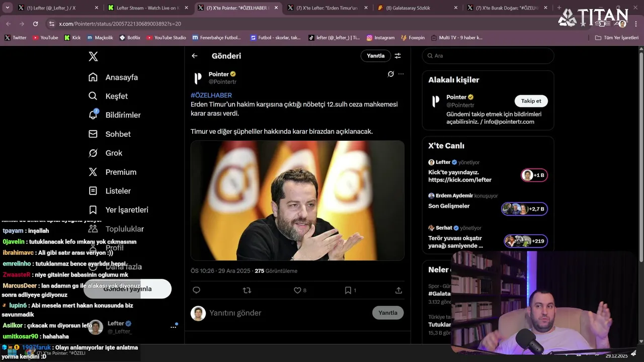This screenshot has width=644, height=362.
Task: Open BotRix bookmark
Action: tap(130, 38)
